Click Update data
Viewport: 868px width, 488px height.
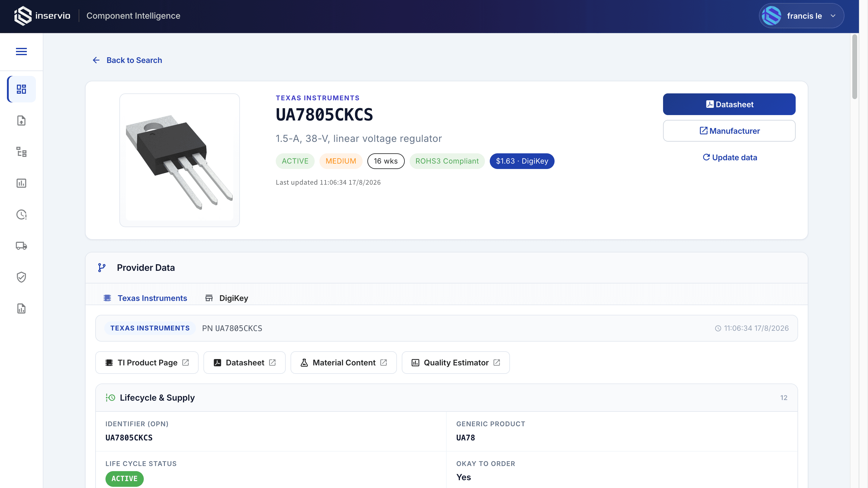730,157
